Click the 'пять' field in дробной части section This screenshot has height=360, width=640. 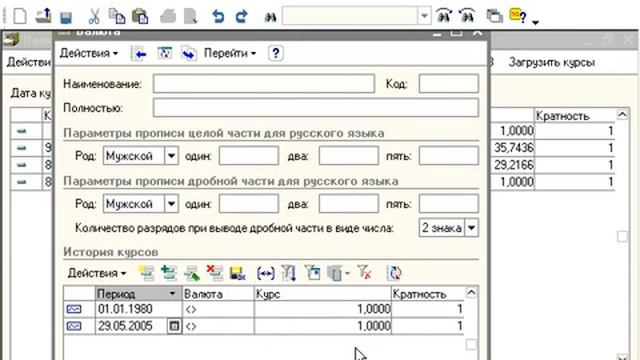pyautogui.click(x=449, y=204)
